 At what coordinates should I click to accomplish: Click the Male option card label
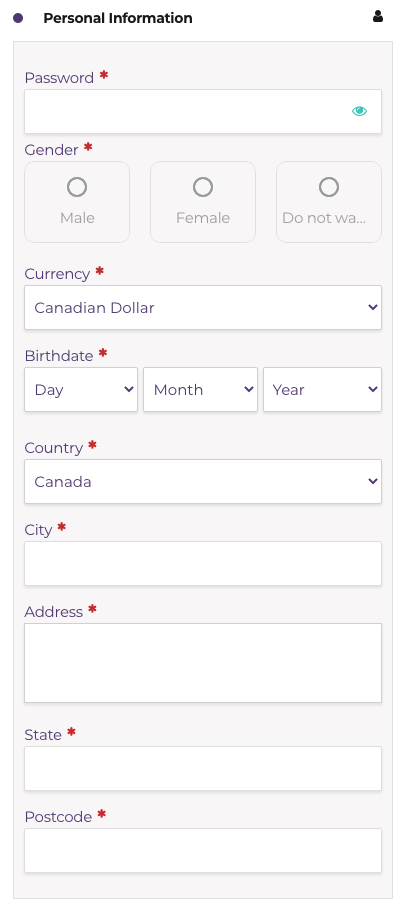coord(77,218)
